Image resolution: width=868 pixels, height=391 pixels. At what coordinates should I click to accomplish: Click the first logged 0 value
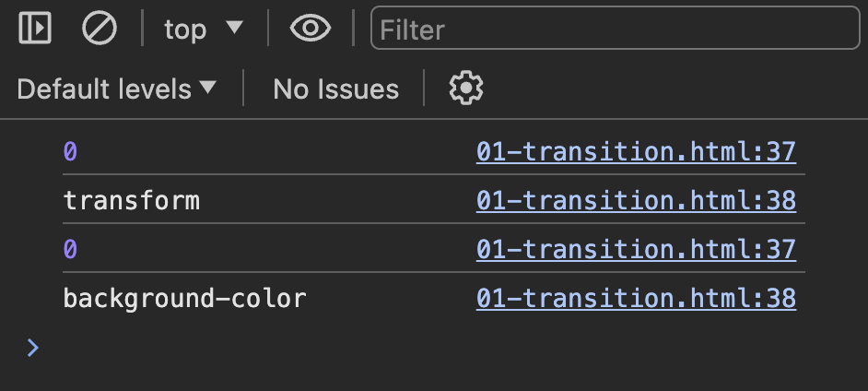(70, 151)
